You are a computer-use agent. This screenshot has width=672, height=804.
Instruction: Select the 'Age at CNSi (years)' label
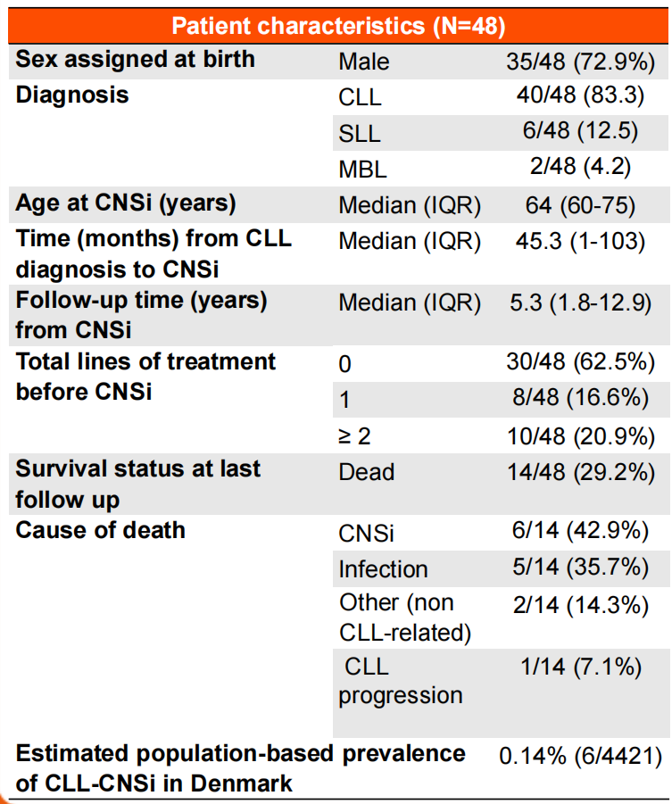tap(126, 203)
